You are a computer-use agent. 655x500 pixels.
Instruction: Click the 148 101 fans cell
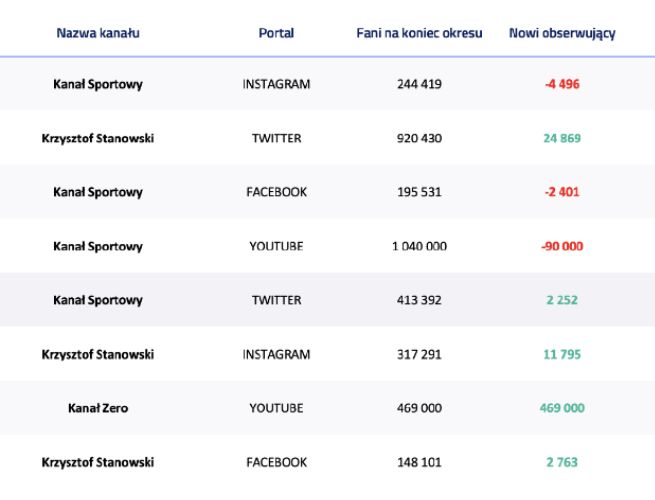[419, 462]
